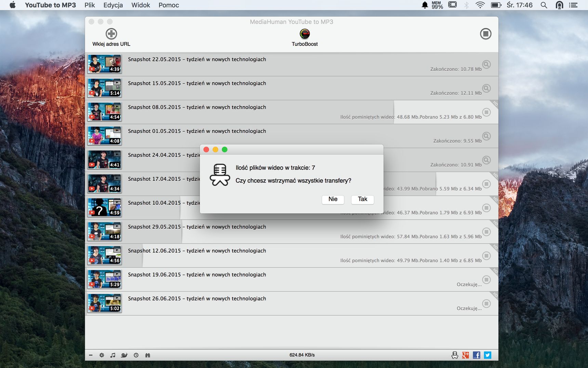
Task: Select the Snapshot 29.05.2015 title text
Action: [197, 227]
